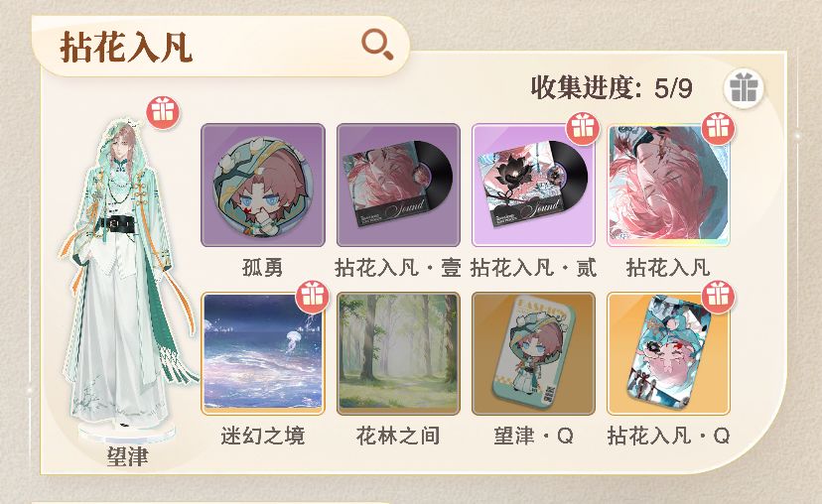Open the 拈花入凡·壹 vinyl record item
Image resolution: width=822 pixels, height=504 pixels.
point(398,185)
